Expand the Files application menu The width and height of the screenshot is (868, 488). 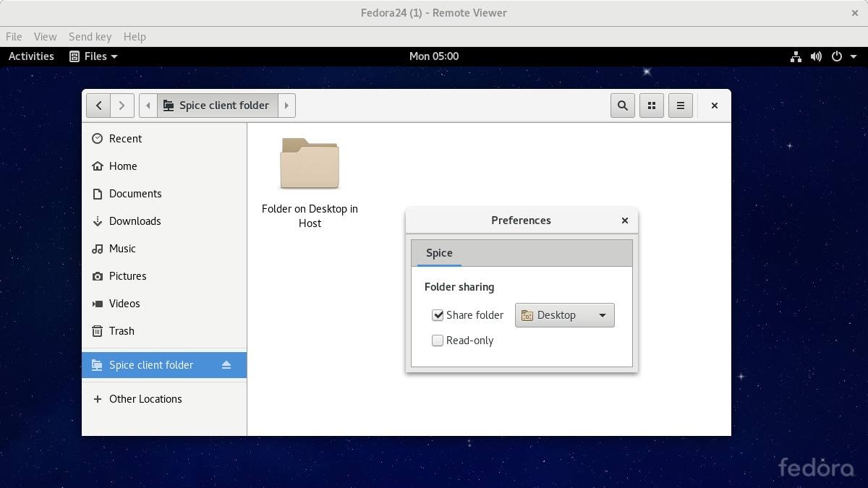coord(93,56)
